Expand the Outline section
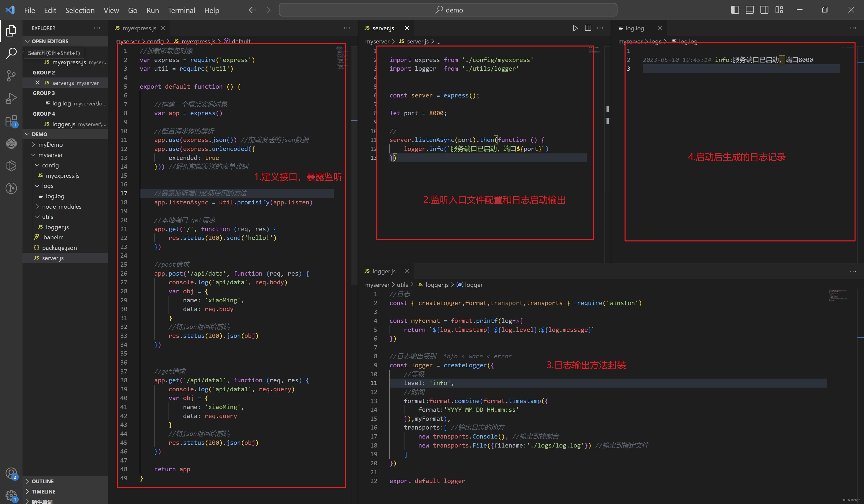Viewport: 864px width, 504px height. click(42, 482)
